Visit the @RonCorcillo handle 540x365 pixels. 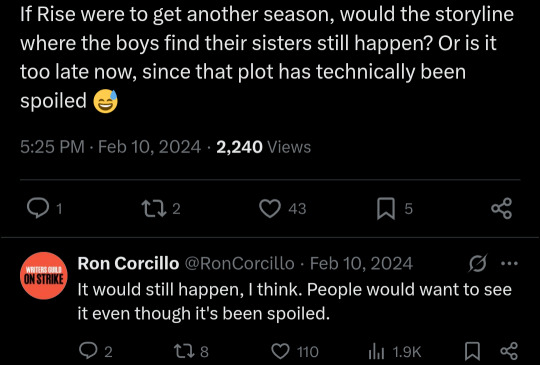point(240,264)
